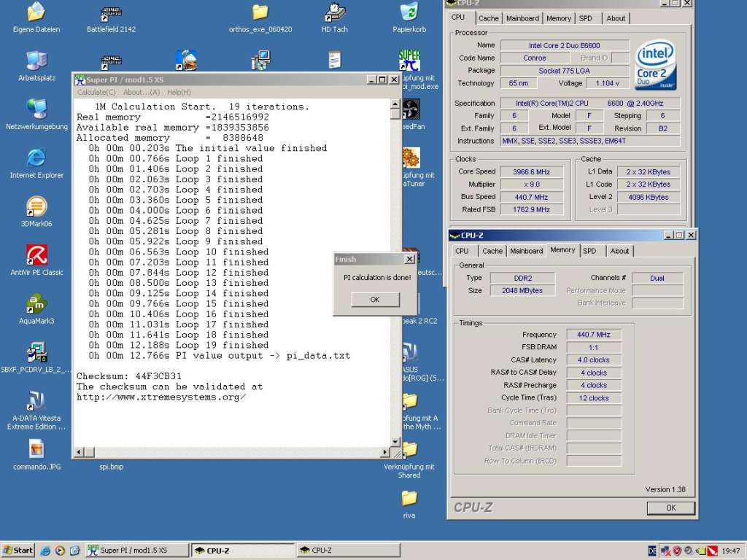Click the Super PI horizontal scrollbar left arrow
Viewport: 747px width, 560px height.
point(80,452)
